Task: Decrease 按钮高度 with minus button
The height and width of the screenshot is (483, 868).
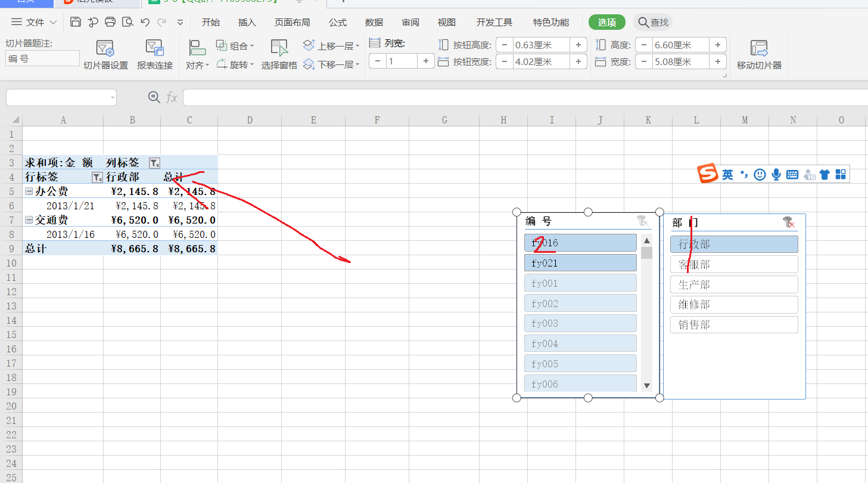Action: pos(505,45)
